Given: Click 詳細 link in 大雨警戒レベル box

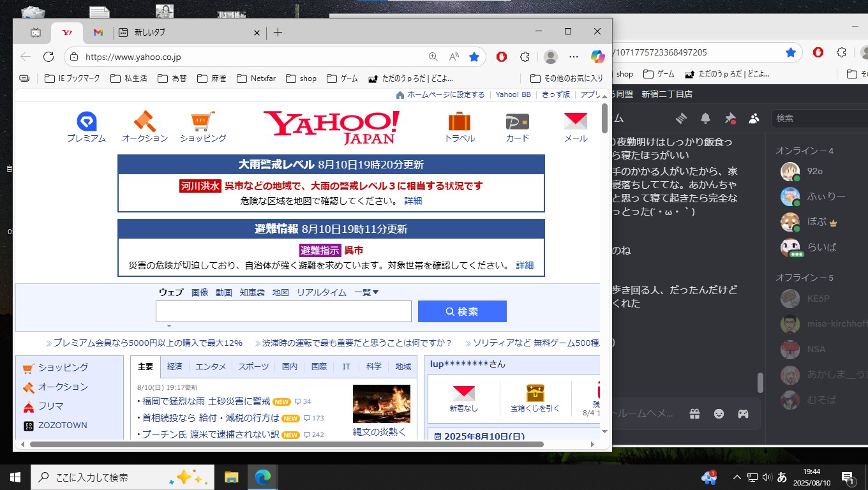Looking at the screenshot, I should pyautogui.click(x=413, y=200).
